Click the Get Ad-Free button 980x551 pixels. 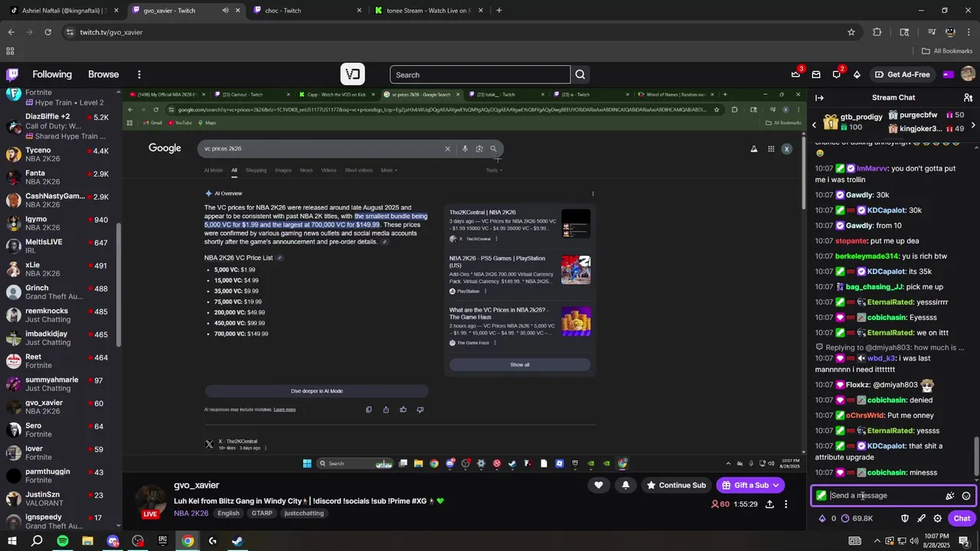pyautogui.click(x=901, y=74)
